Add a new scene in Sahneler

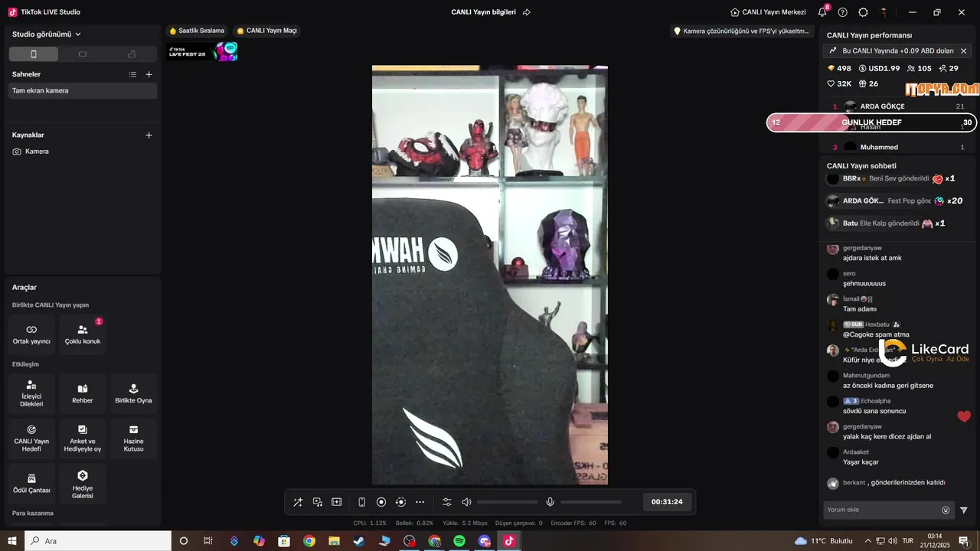(149, 74)
